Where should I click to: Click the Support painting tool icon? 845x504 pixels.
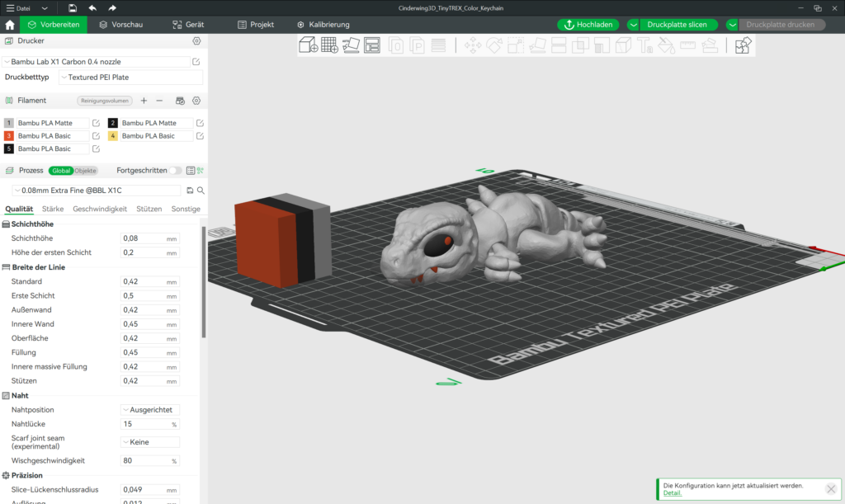(x=602, y=45)
